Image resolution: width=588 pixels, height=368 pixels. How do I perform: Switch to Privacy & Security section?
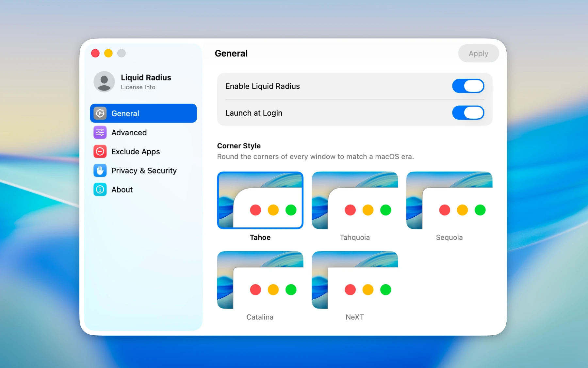click(x=143, y=170)
